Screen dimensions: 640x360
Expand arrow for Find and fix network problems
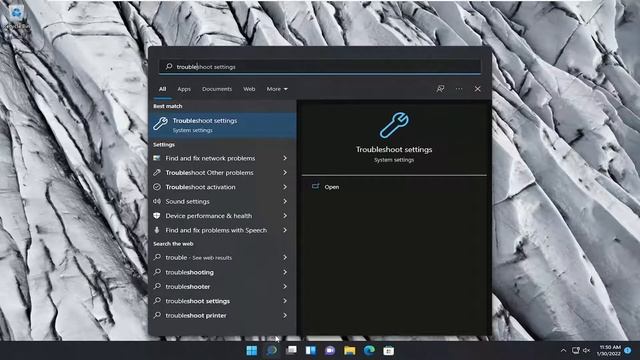(285, 158)
